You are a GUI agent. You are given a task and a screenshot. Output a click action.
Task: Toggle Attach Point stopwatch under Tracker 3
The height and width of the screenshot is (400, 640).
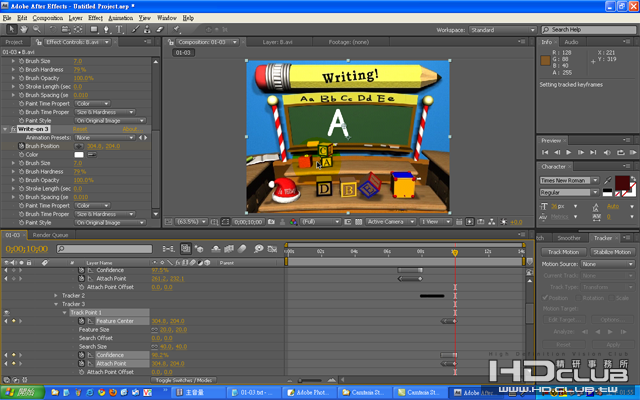[x=81, y=363]
